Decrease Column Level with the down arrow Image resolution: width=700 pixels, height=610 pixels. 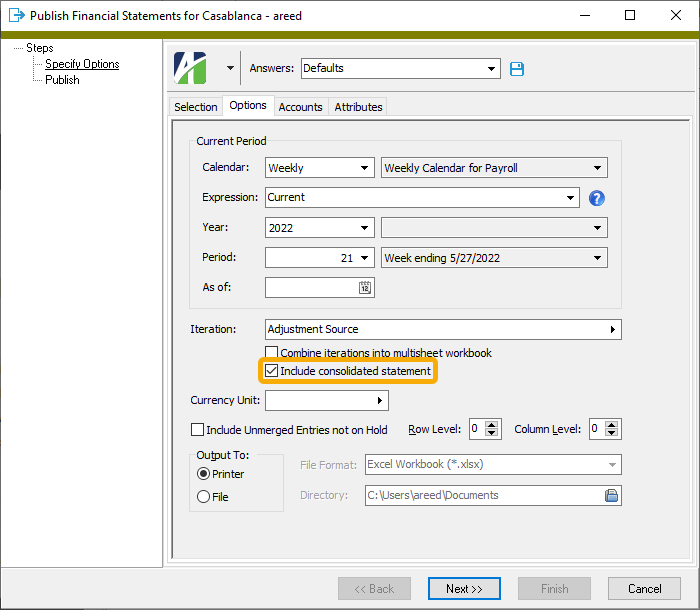[612, 433]
